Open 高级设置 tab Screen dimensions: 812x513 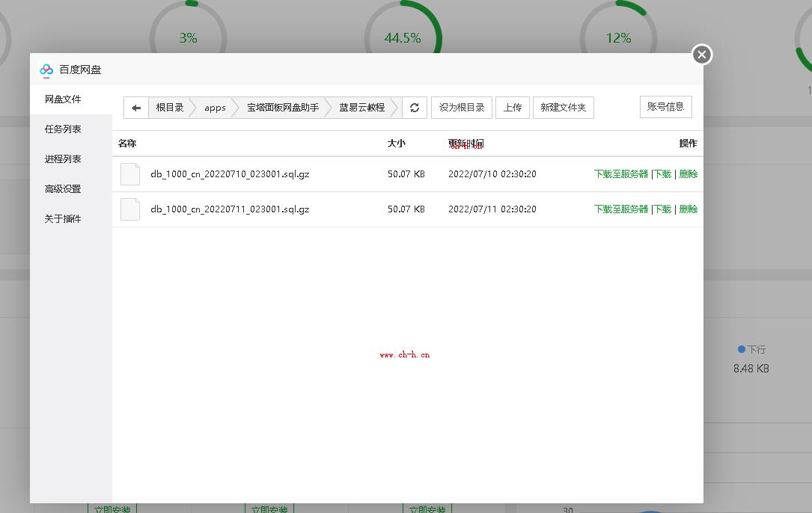[71, 189]
